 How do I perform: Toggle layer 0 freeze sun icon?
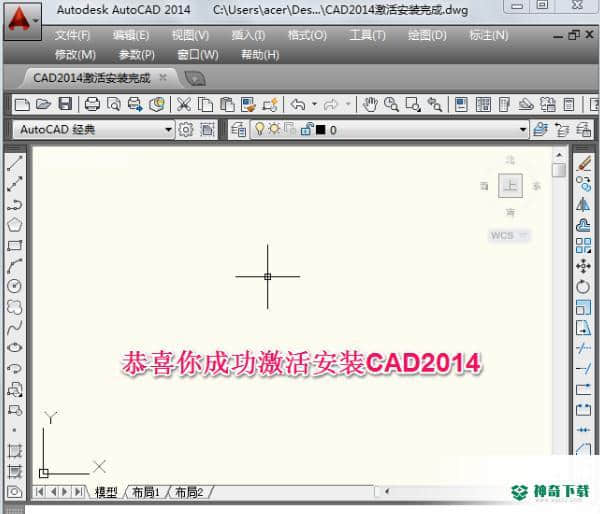click(274, 129)
